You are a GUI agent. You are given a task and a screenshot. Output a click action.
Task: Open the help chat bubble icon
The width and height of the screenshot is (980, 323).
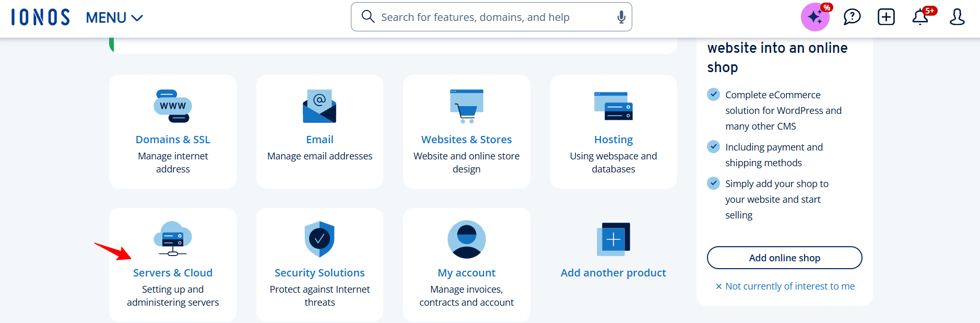tap(852, 17)
